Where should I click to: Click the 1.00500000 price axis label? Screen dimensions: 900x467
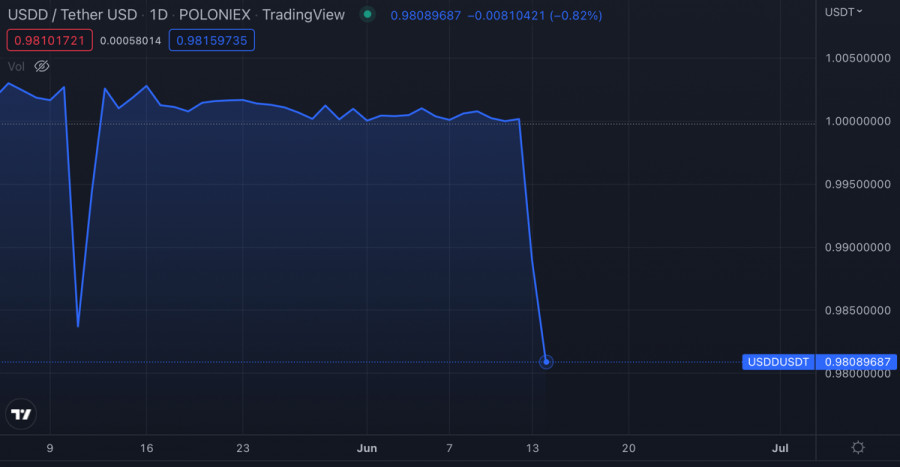858,58
